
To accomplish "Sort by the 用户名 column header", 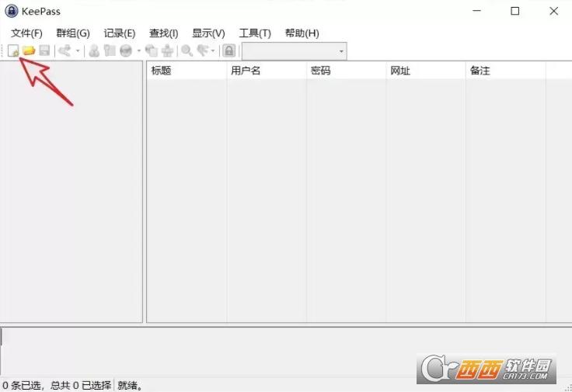I will pos(267,71).
